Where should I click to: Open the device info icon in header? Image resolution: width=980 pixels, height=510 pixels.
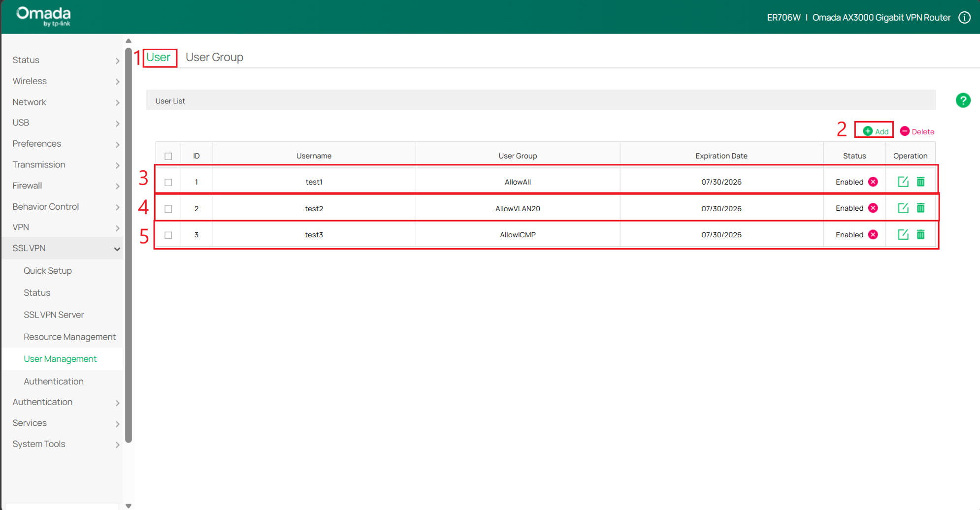(964, 18)
